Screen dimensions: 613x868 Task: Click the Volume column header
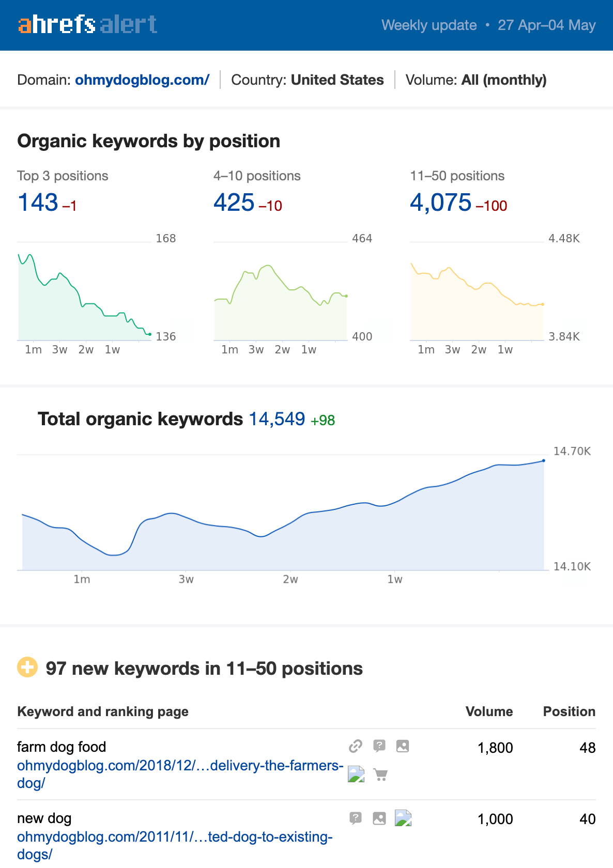[489, 711]
